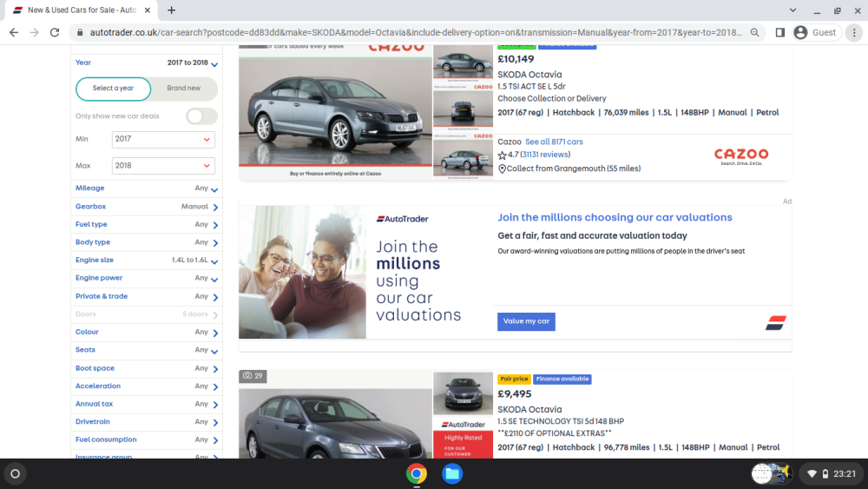
Task: Click the Cazoo dealer logo
Action: coord(741,156)
